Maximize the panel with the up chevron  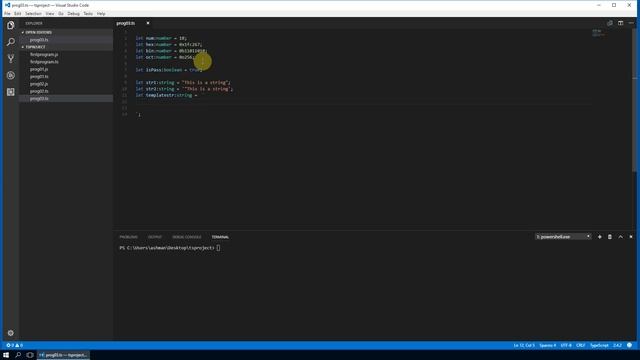(620, 237)
